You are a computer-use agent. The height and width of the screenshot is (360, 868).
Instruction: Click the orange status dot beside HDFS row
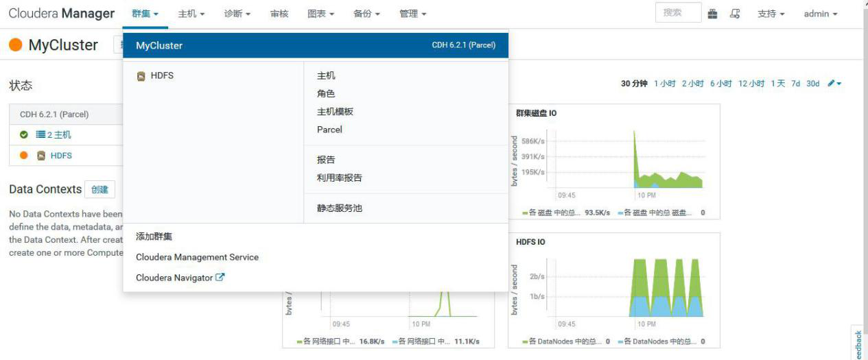click(x=24, y=156)
